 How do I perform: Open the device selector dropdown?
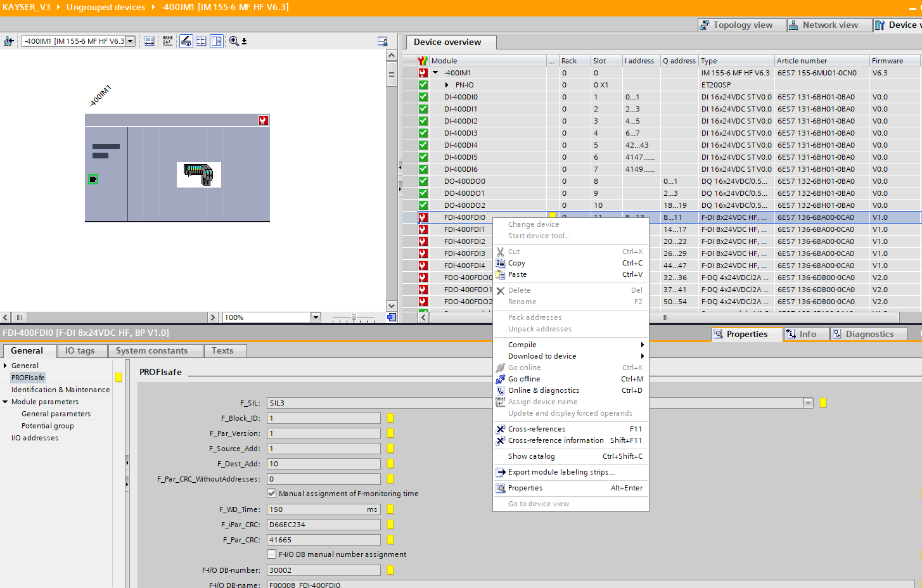click(x=131, y=41)
